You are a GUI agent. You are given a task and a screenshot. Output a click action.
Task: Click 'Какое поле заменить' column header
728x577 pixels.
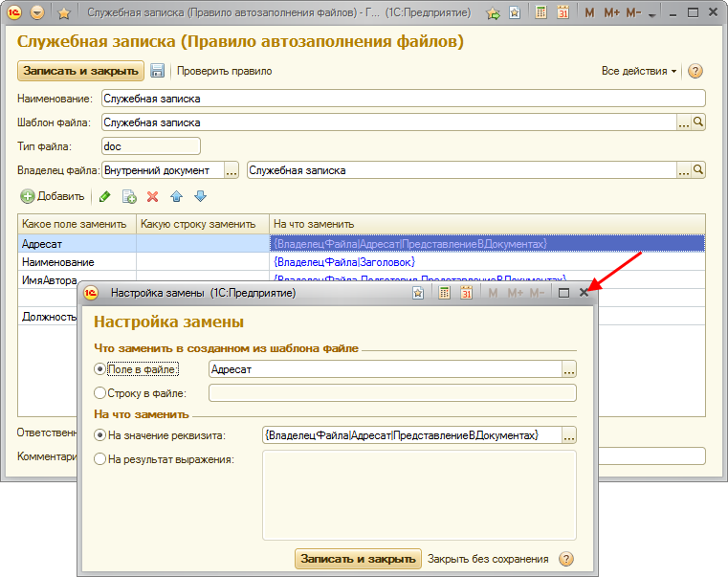coord(77,224)
